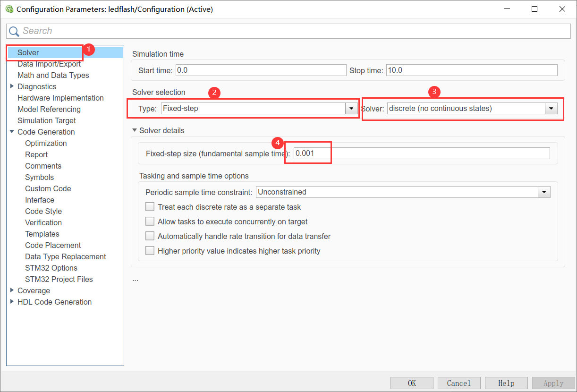Open the Code Style subpane

coord(43,211)
